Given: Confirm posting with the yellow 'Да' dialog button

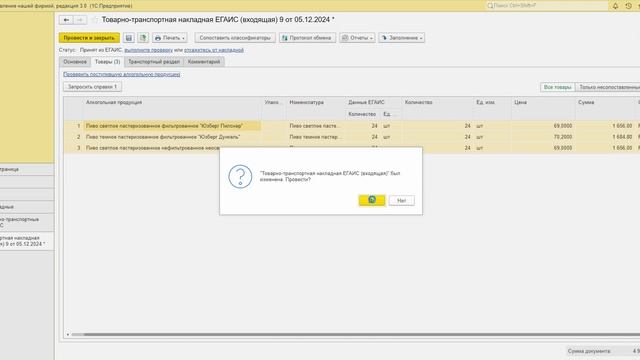Looking at the screenshot, I should tap(372, 200).
